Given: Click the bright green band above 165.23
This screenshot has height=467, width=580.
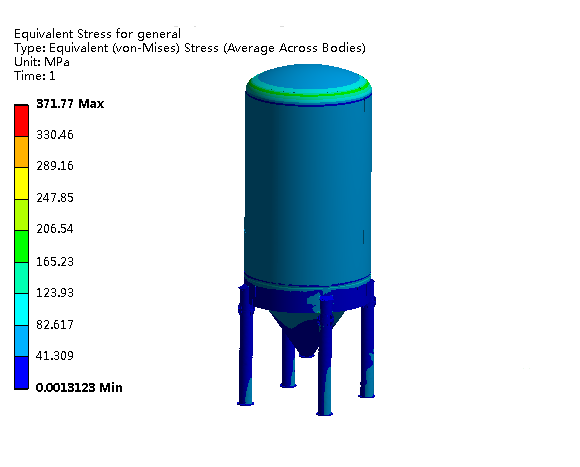Looking at the screenshot, I should pos(21,247).
